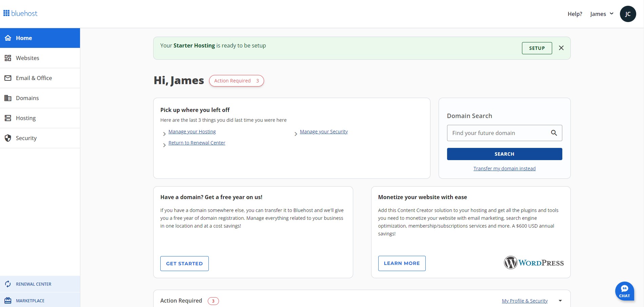Open the Websites section
Viewport: 644px width, 307px height.
40,58
